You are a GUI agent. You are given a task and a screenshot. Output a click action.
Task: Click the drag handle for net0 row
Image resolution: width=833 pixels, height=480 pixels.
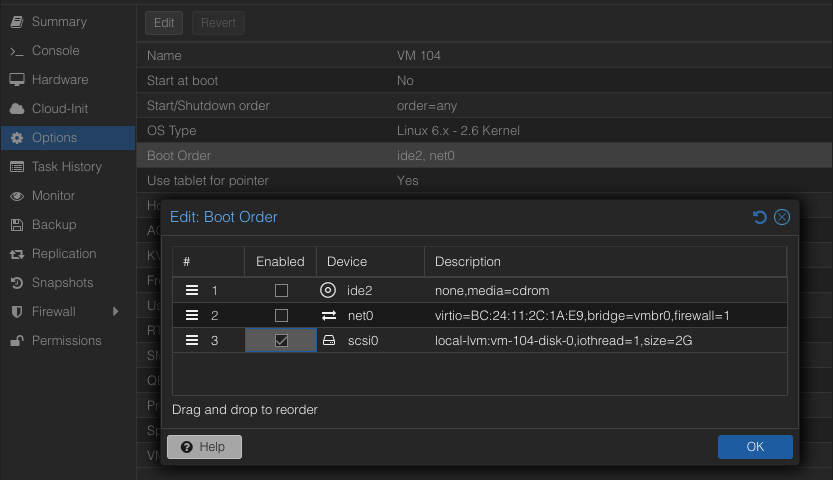192,315
